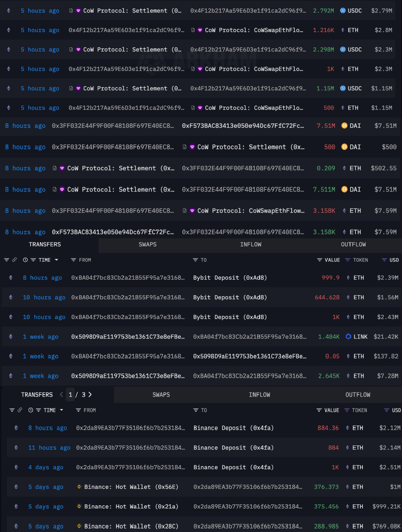This screenshot has height=532, width=402.
Task: Click the Binance logo beside Hot Wallet (0x28C)
Action: point(79,526)
